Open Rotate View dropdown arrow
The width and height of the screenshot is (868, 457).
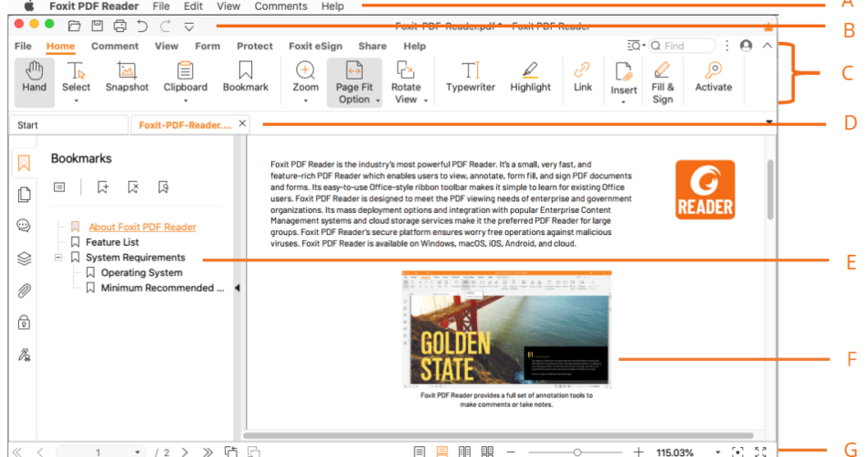[x=426, y=101]
